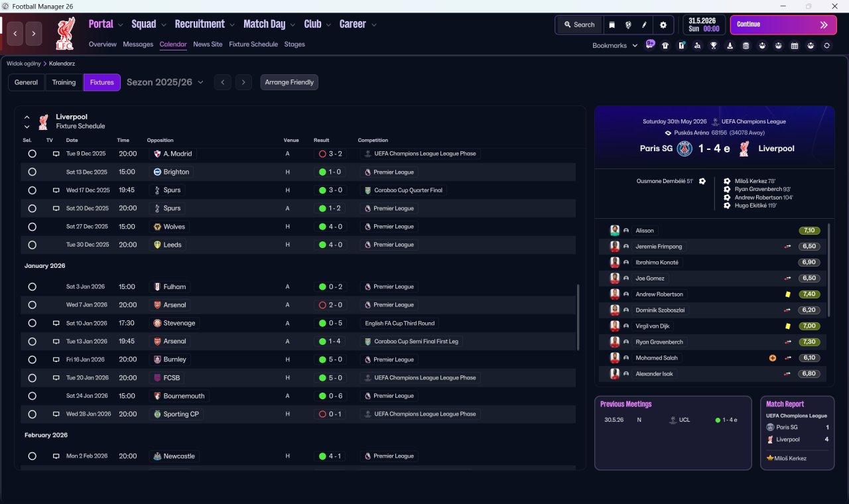Click the coin stack finances icon
This screenshot has height=504, width=849.
click(x=746, y=46)
